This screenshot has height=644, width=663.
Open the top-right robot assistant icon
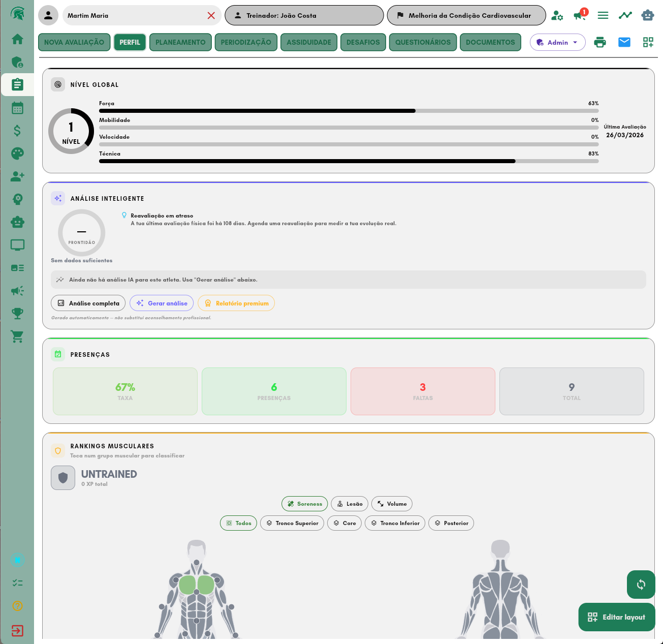coord(648,15)
